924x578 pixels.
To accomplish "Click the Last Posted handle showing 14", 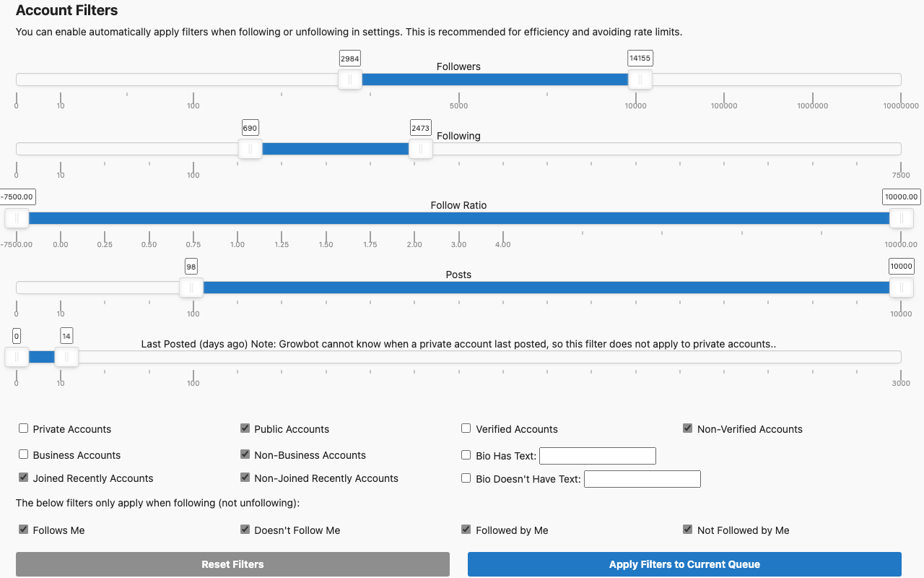I will 66,356.
